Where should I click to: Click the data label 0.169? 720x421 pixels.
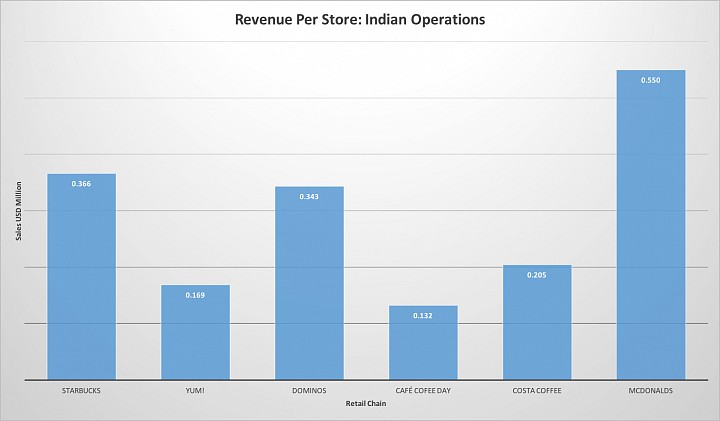coord(195,295)
